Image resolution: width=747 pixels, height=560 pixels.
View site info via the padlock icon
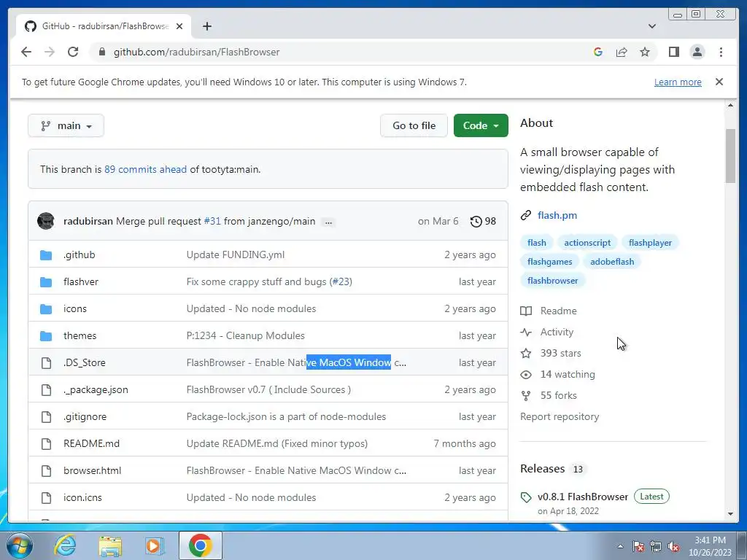tap(102, 52)
